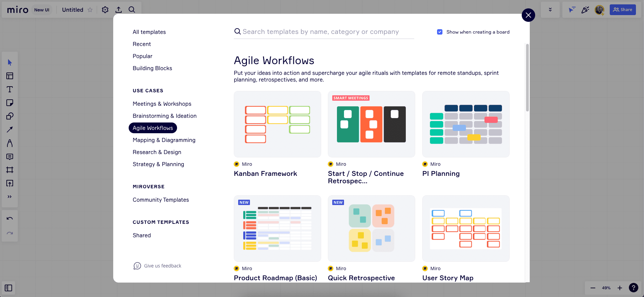Open the Mapping & Diagramming category
644x297 pixels.
[x=164, y=140]
